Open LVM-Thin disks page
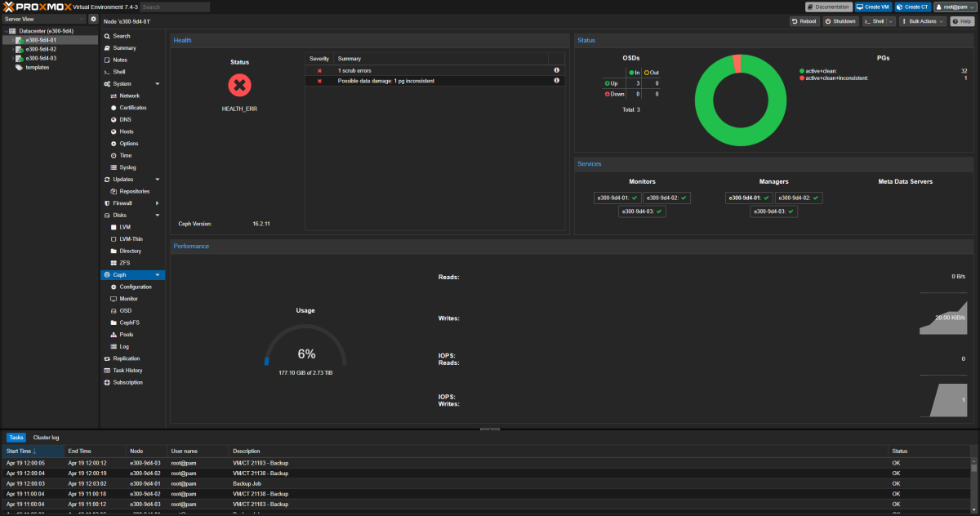The height and width of the screenshot is (516, 980). click(x=132, y=239)
